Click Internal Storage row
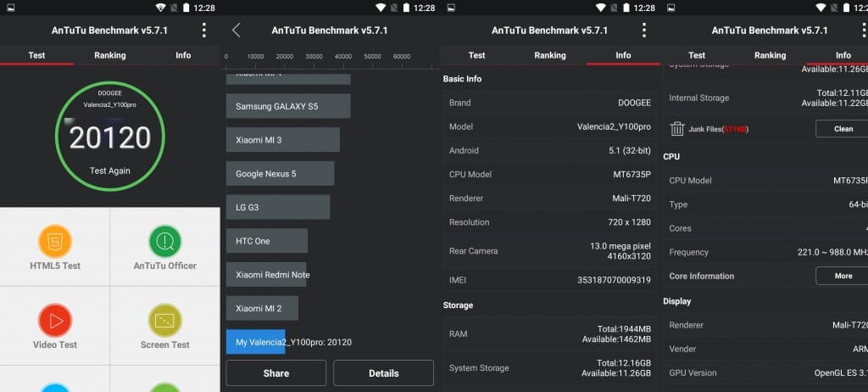Image resolution: width=868 pixels, height=392 pixels. (x=765, y=98)
